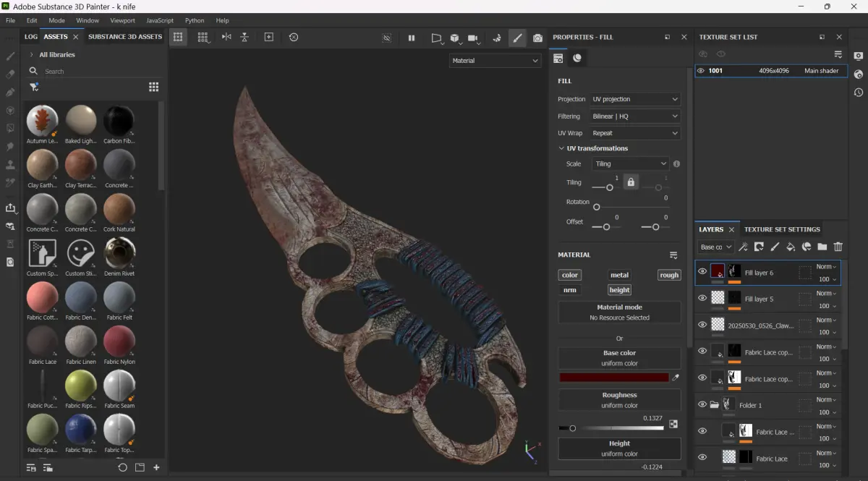Open the Material viewport mode dropdown
The image size is (868, 481).
coord(495,61)
